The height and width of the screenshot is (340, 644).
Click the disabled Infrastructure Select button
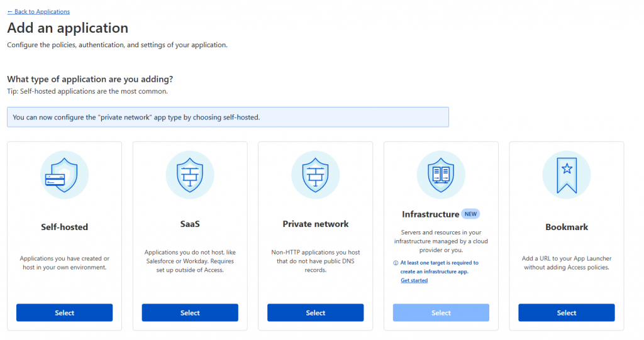coord(441,312)
